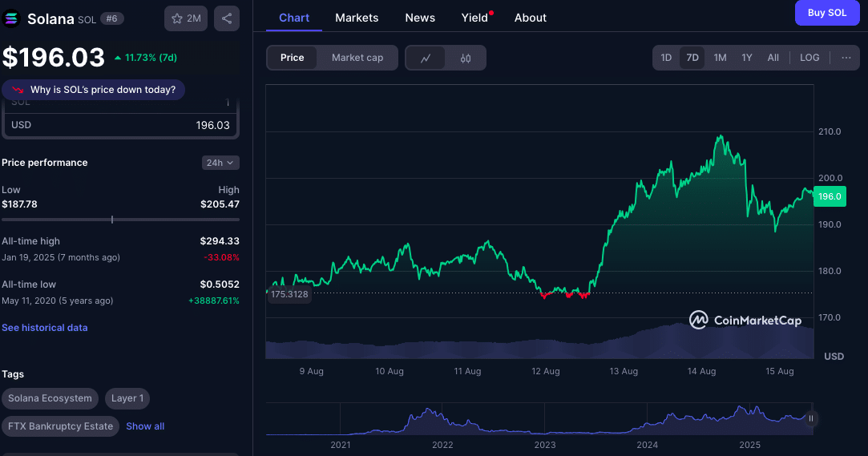Click the 13 Aug date label
Screen dimensions: 868x456
pos(624,371)
